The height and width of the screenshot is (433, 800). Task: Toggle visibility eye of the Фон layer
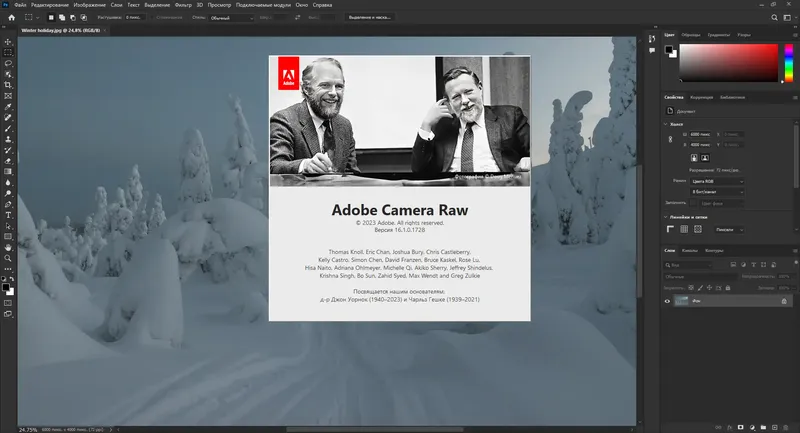pyautogui.click(x=667, y=301)
